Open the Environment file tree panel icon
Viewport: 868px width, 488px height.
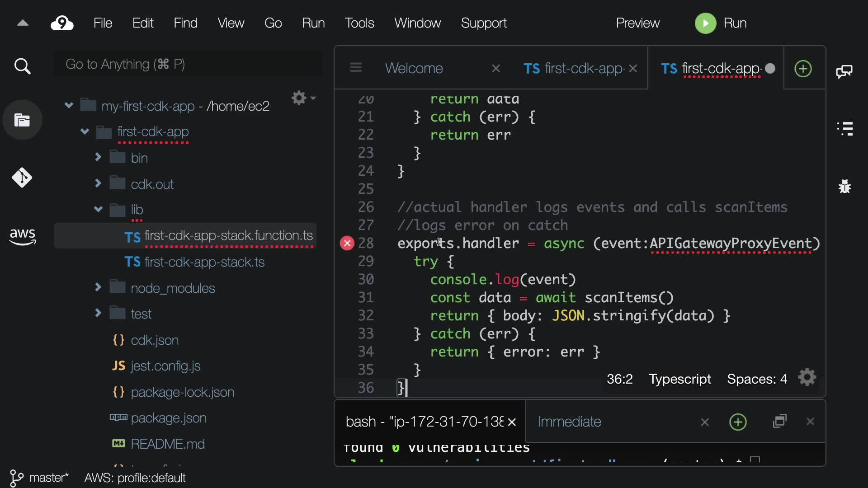point(22,120)
